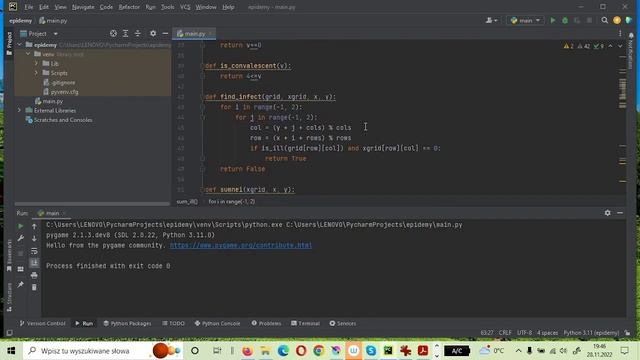This screenshot has width=640, height=360.
Task: Open the editor tabs options three-dot icon
Action: tap(620, 33)
